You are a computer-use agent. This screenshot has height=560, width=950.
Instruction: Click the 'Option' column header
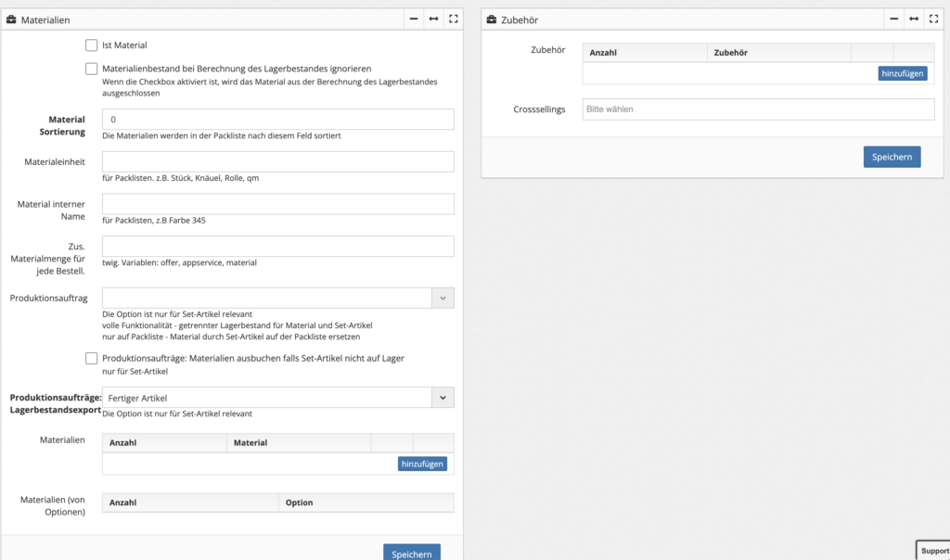pyautogui.click(x=300, y=503)
